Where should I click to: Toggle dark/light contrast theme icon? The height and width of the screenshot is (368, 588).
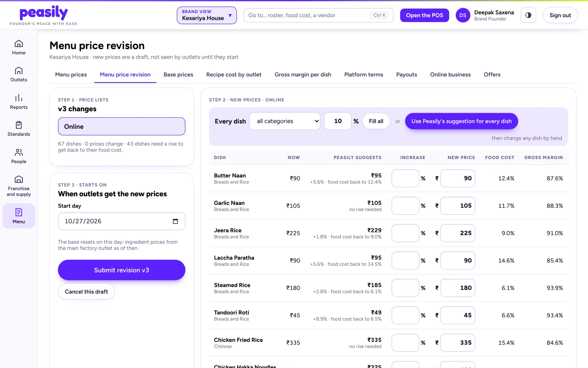tap(528, 15)
